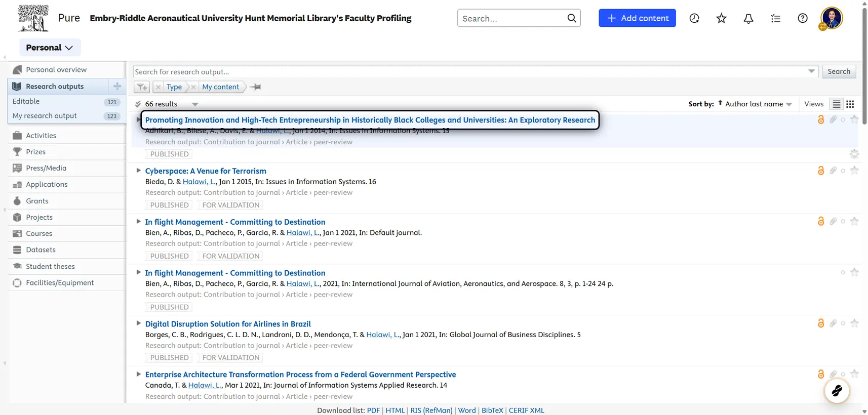Favorite the Cyberspace: A Venue for Terrorism row
The image size is (868, 415).
tap(854, 170)
